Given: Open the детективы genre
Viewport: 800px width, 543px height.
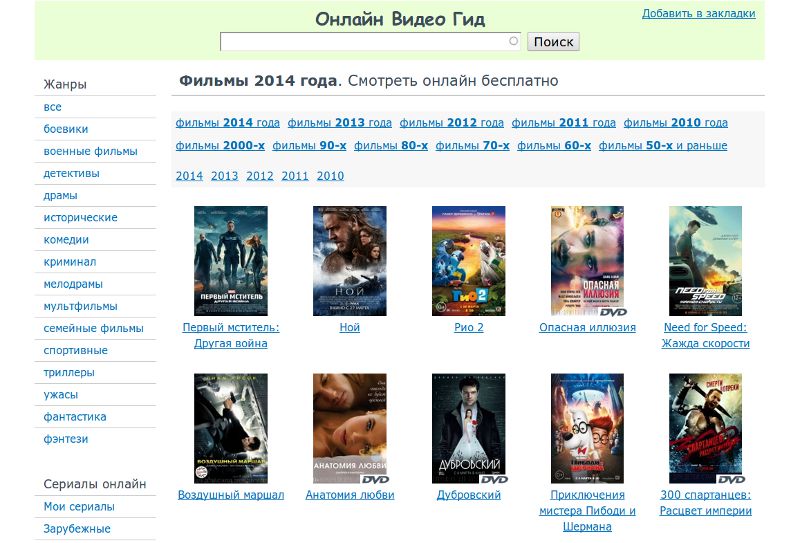Looking at the screenshot, I should click(x=71, y=174).
